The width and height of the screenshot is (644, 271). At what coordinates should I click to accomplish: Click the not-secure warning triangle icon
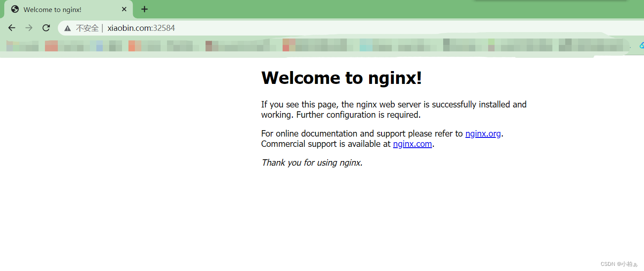tap(67, 28)
